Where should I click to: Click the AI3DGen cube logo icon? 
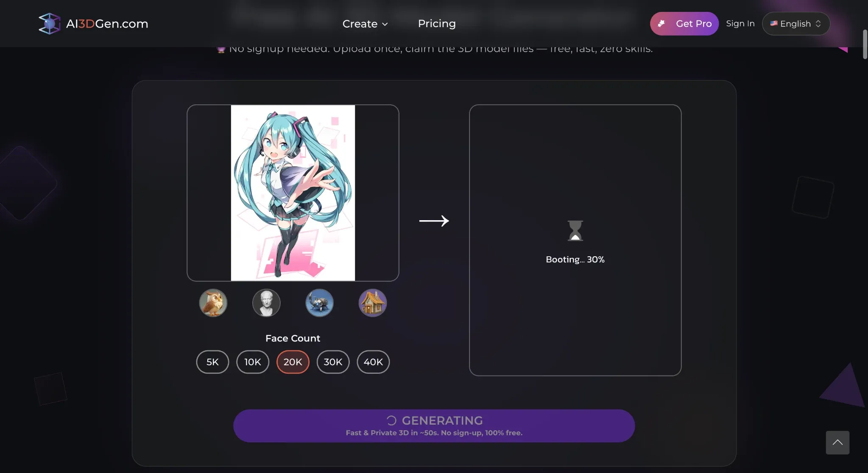coord(50,24)
